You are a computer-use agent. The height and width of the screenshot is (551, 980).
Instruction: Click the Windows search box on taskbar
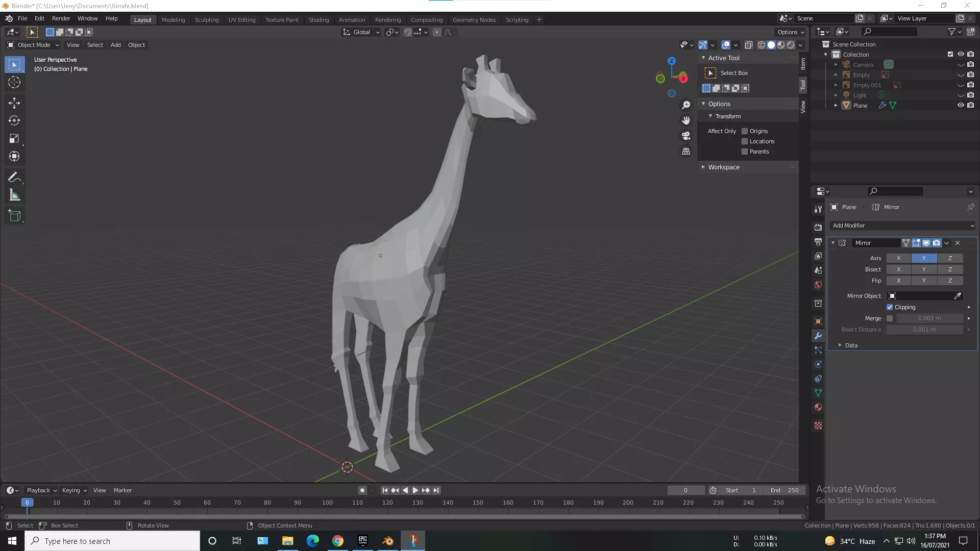[112, 541]
